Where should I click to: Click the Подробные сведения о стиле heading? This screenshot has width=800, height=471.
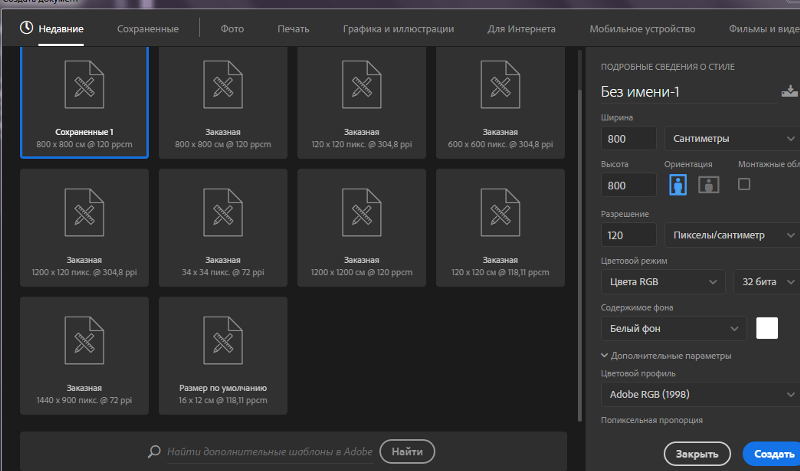668,67
